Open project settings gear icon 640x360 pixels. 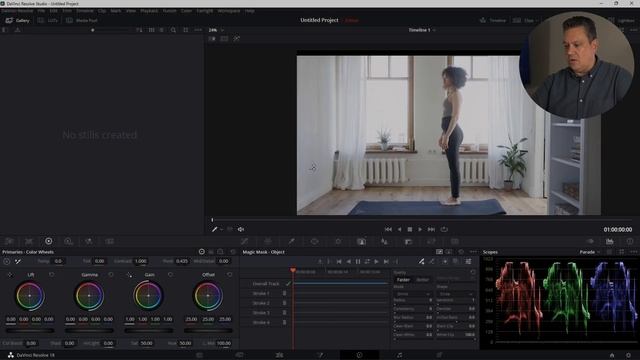[x=628, y=355]
